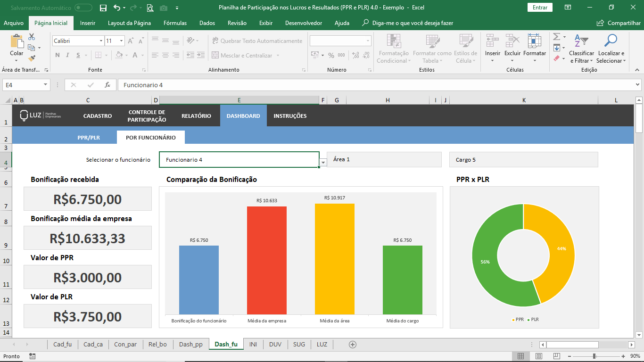Expand the font name Calibri dropdown
The image size is (644, 362).
[x=101, y=41]
